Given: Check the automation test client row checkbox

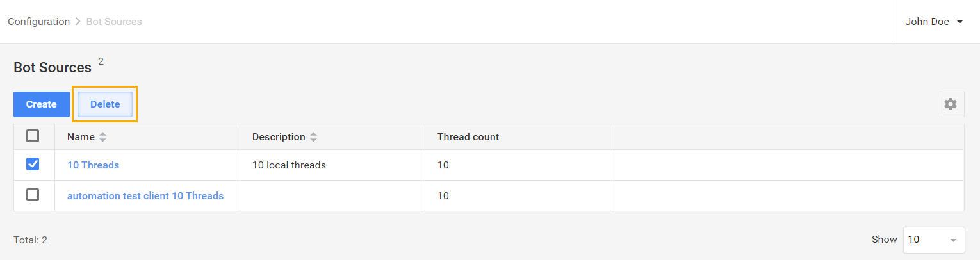Looking at the screenshot, I should tap(33, 195).
